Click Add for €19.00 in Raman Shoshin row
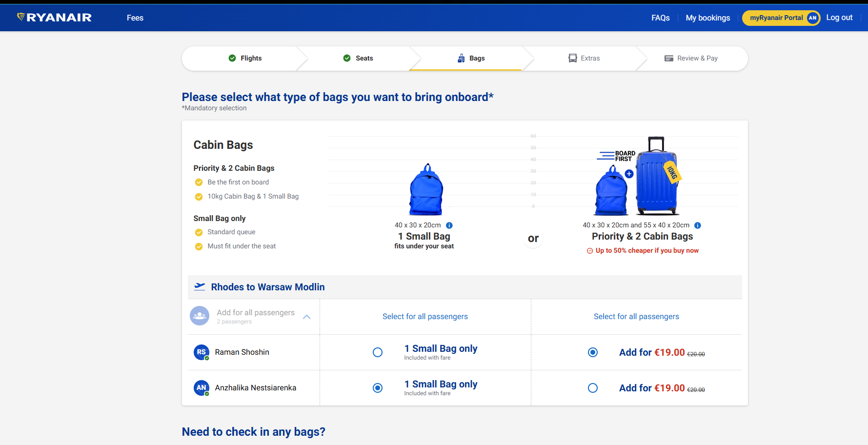This screenshot has width=868, height=445. coord(662,352)
